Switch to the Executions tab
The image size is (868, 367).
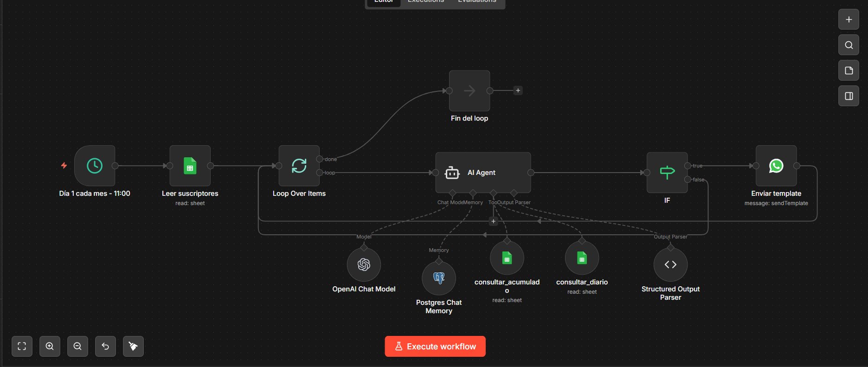pyautogui.click(x=426, y=1)
